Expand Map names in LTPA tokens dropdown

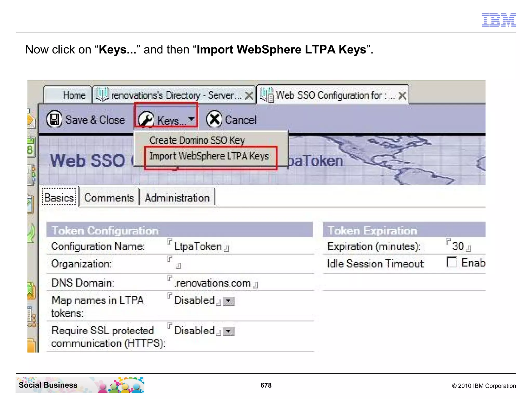(x=229, y=301)
